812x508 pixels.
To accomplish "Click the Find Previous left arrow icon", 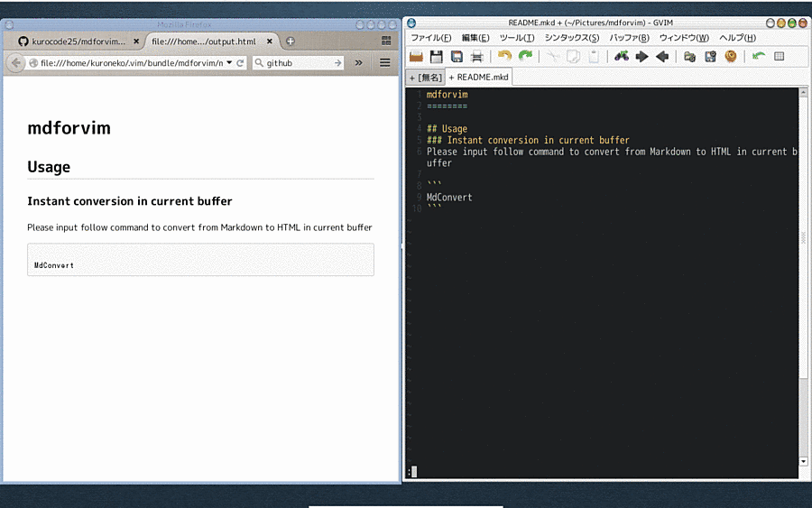I will (662, 56).
